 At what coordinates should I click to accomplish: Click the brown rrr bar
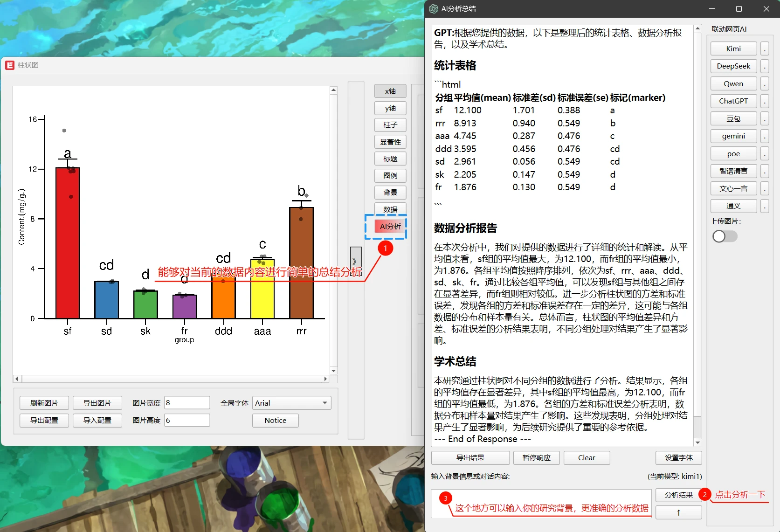[x=302, y=263]
